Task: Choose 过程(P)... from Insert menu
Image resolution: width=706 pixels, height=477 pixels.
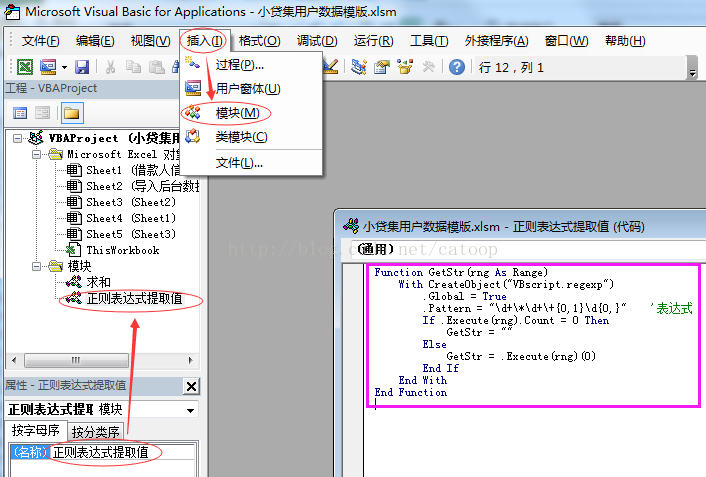Action: pyautogui.click(x=252, y=65)
